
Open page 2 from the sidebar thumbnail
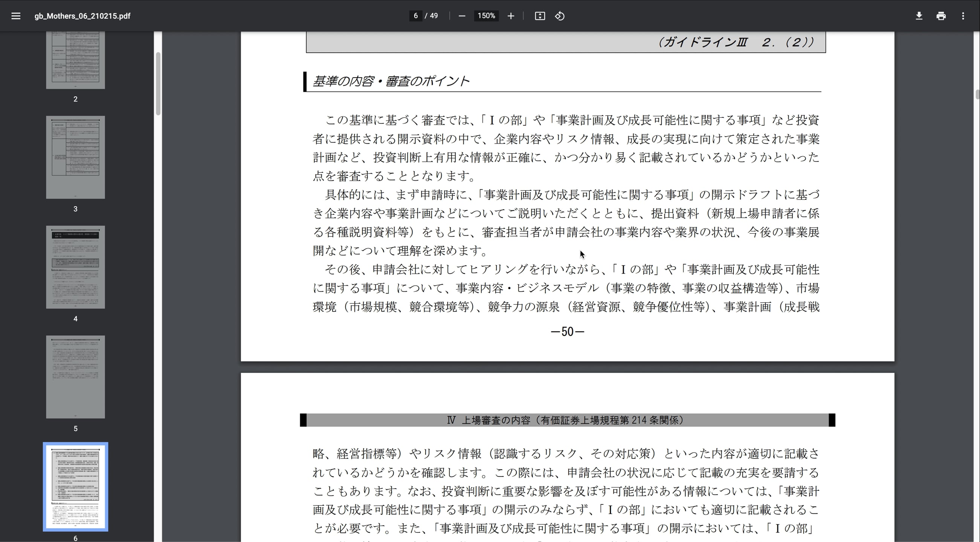75,59
